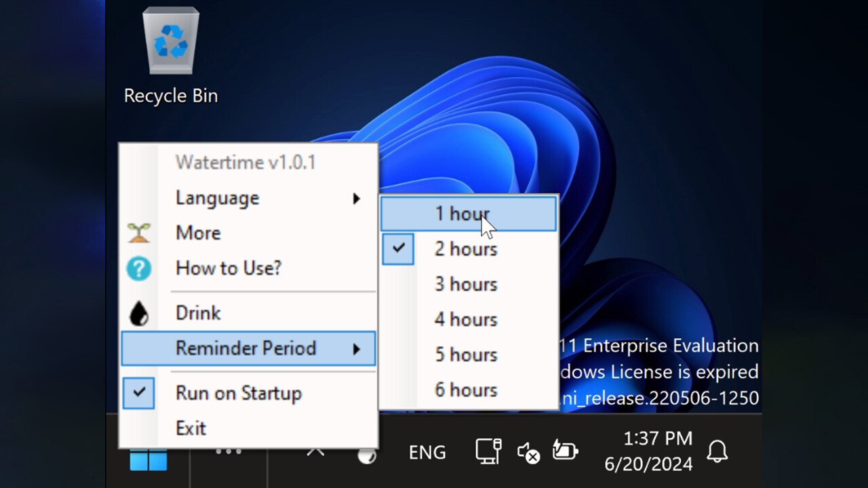This screenshot has height=488, width=868.
Task: Select Exit from the Watertime menu
Action: (x=191, y=428)
